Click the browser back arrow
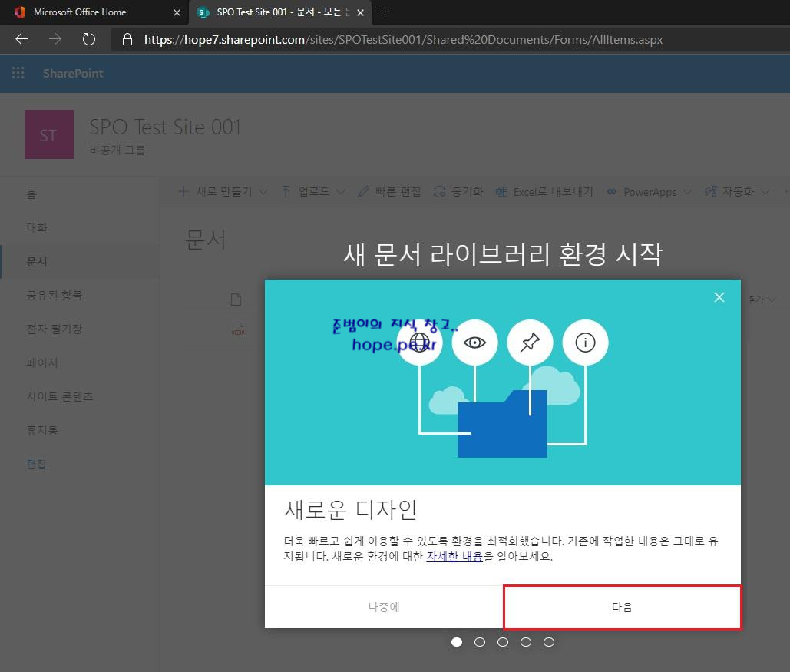The width and height of the screenshot is (790, 672). click(x=21, y=39)
